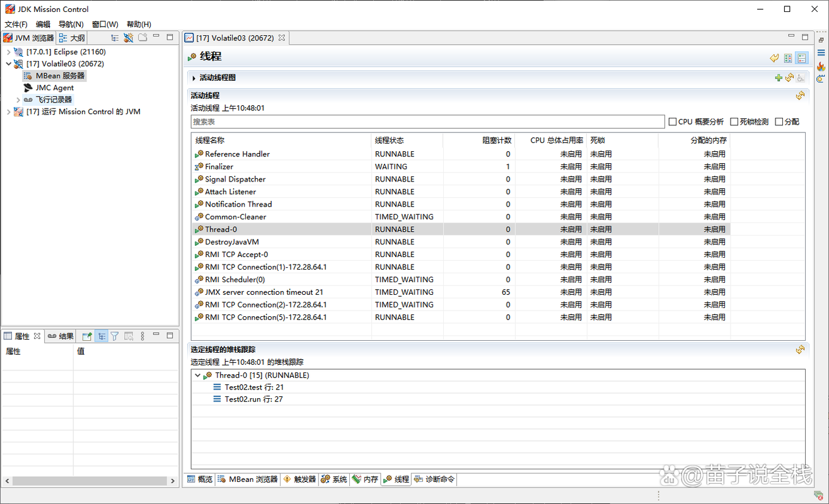Click new connection icon in JVM 浏览器 toolbar
Screen dimensions: 829x504
click(x=129, y=38)
